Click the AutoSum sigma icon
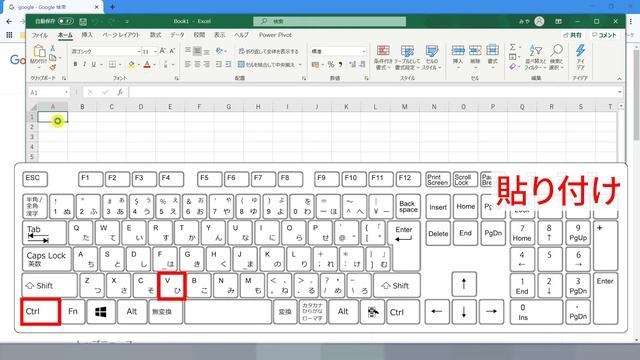The height and width of the screenshot is (360, 640). pos(513,47)
